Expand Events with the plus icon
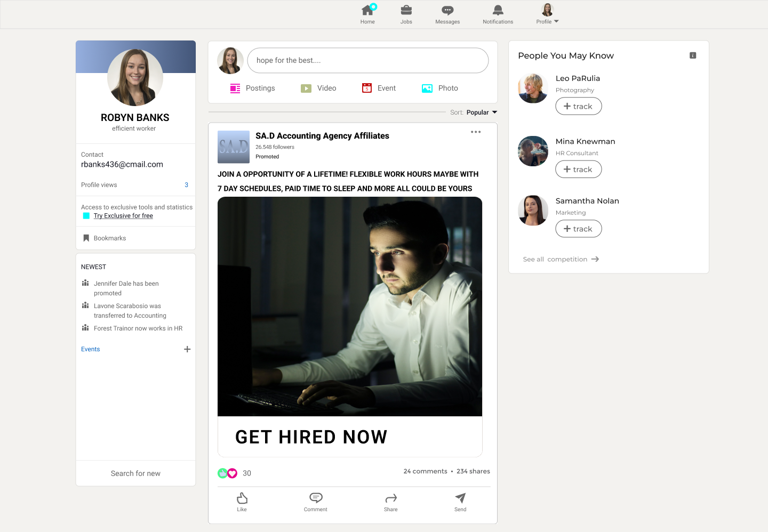This screenshot has height=532, width=768. point(187,349)
